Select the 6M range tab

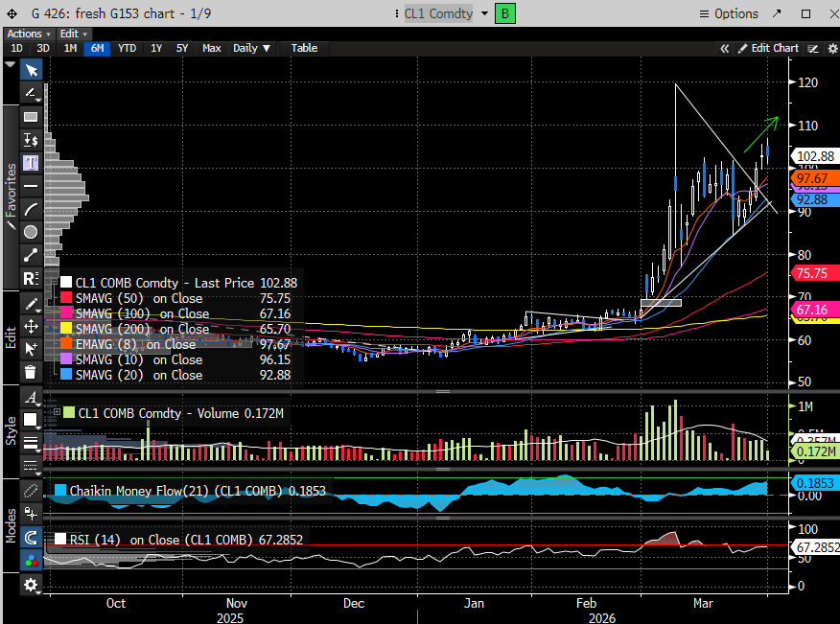[97, 48]
